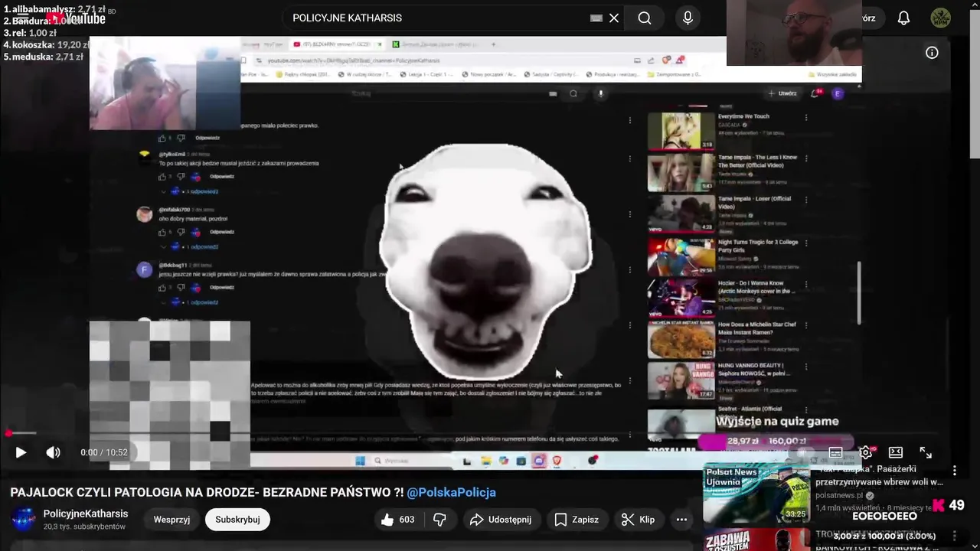The image size is (980, 551).
Task: Open the Michelin Star Chef ramen thumbnail
Action: (681, 339)
